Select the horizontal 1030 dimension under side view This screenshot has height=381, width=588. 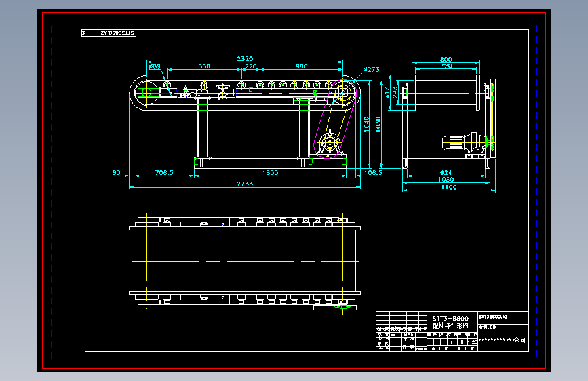(446, 180)
